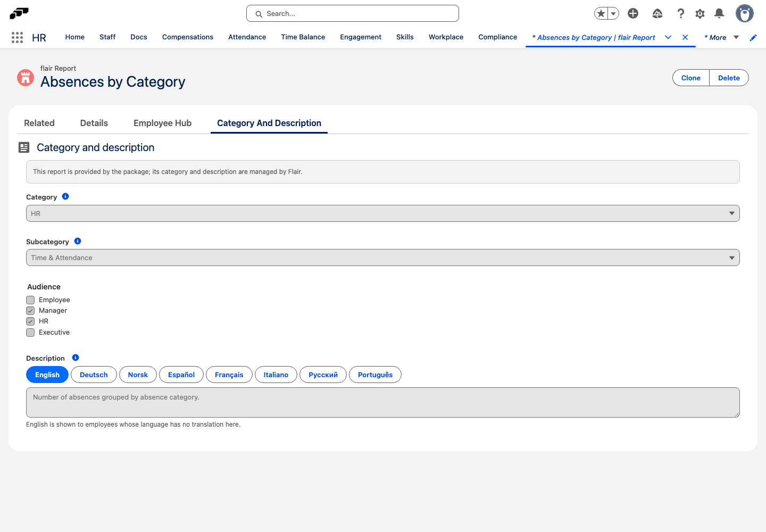Select the Français description language
This screenshot has width=766, height=532.
tap(229, 375)
